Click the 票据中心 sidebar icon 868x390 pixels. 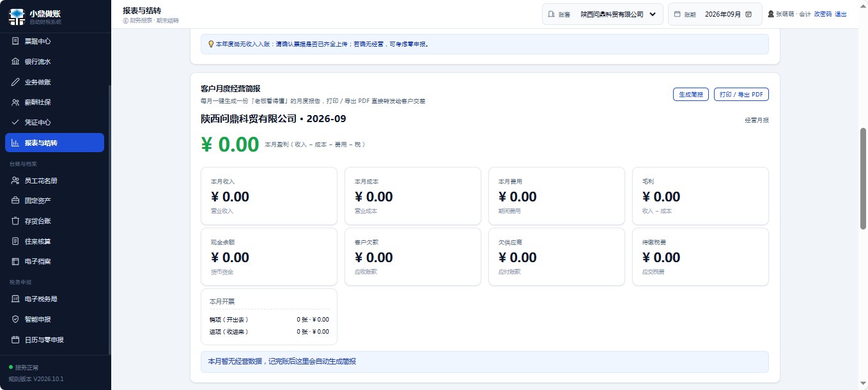(16, 41)
